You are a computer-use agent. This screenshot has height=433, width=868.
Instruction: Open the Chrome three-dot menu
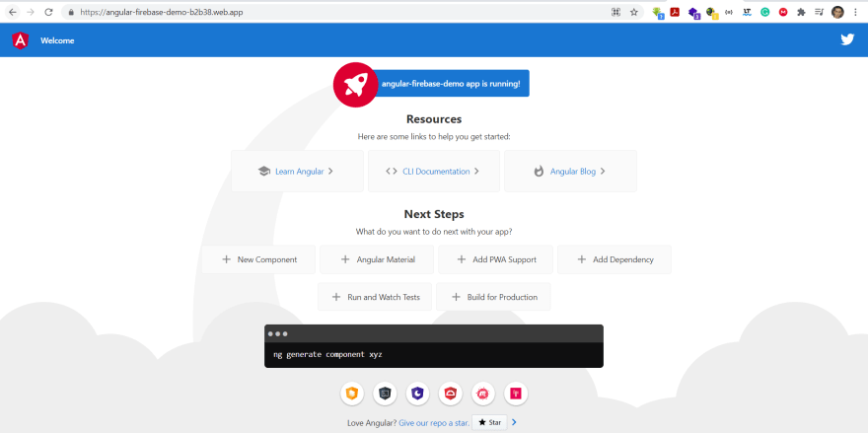click(855, 12)
